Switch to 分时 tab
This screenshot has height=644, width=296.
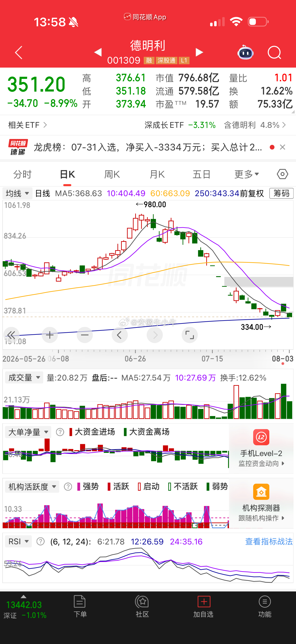click(x=22, y=174)
